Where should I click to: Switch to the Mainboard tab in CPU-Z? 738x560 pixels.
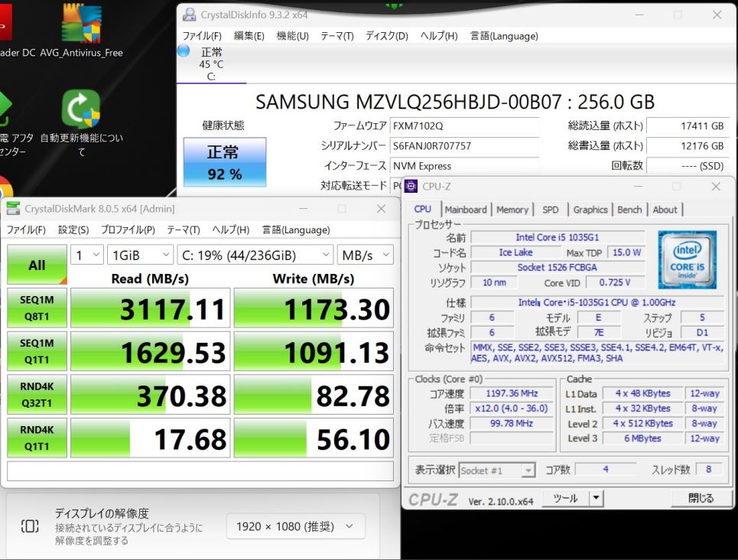tap(466, 210)
